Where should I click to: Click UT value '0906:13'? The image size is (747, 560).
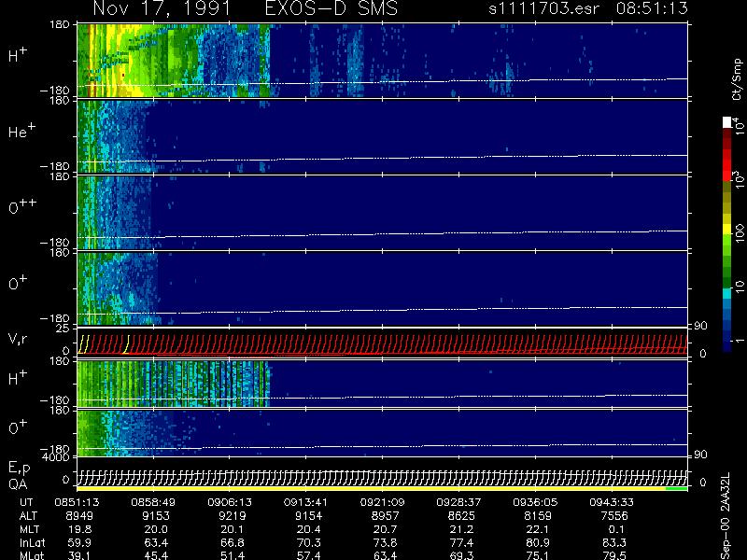click(x=230, y=502)
